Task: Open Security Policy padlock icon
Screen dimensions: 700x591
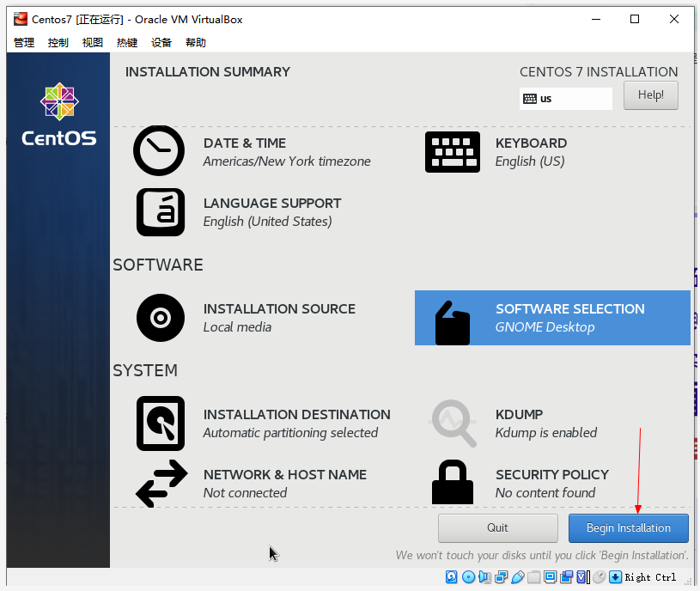Action: (x=453, y=482)
